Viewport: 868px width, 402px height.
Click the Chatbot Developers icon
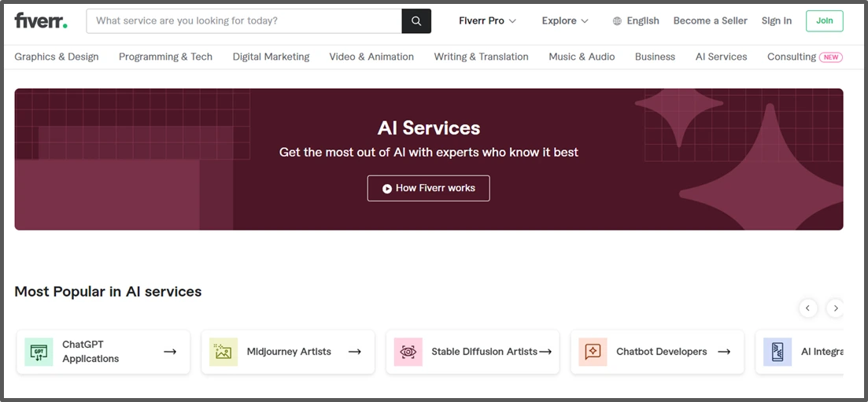(x=593, y=352)
